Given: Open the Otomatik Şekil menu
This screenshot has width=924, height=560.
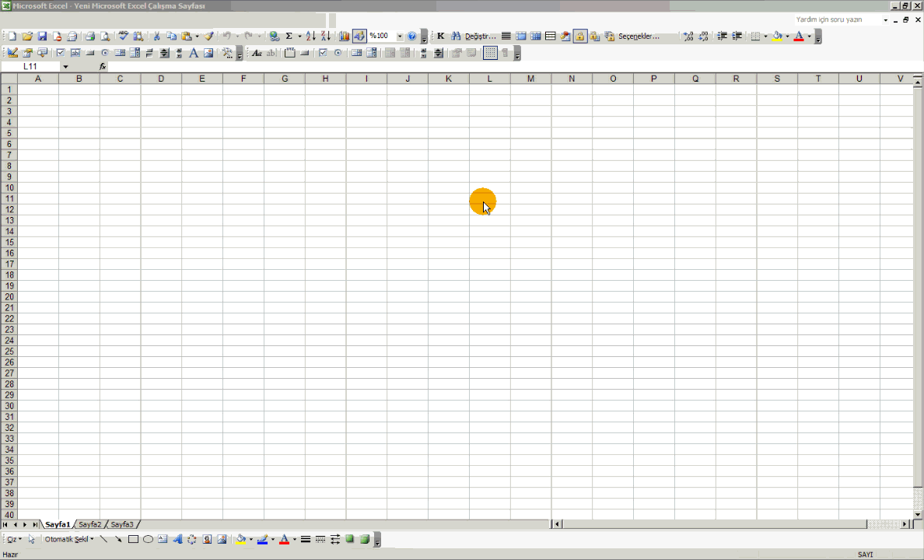Looking at the screenshot, I should [x=68, y=539].
